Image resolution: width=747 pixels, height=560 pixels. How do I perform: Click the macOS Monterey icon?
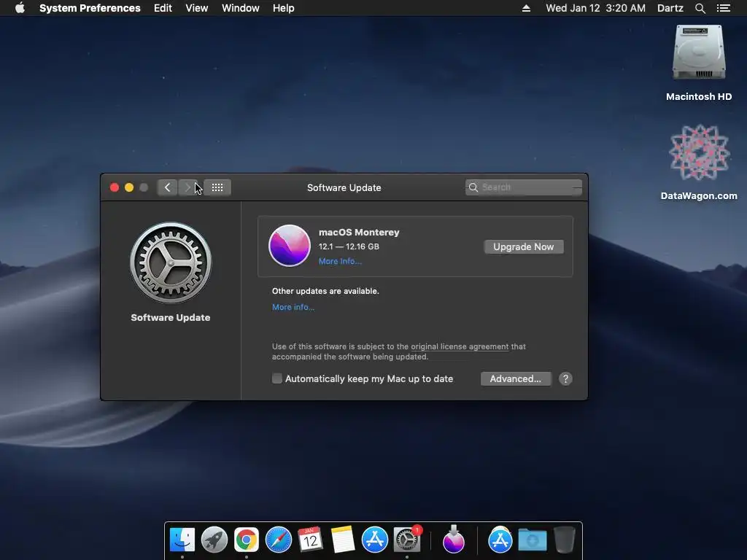(x=290, y=246)
